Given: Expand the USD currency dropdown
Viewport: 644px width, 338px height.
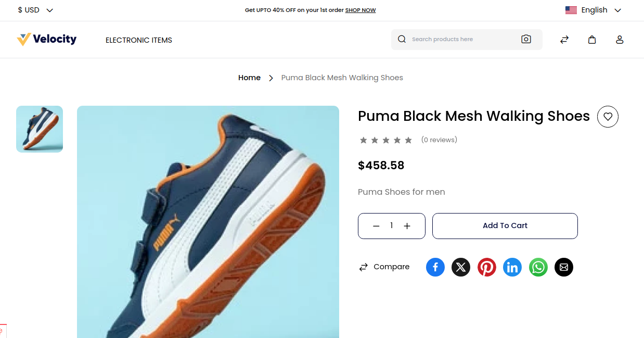Looking at the screenshot, I should coord(35,10).
